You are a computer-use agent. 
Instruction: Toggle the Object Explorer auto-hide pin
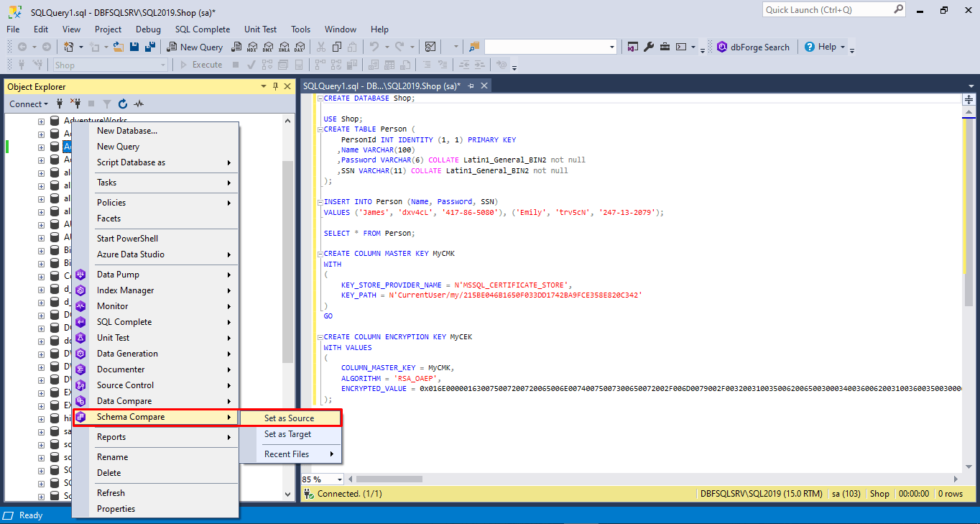tap(274, 86)
